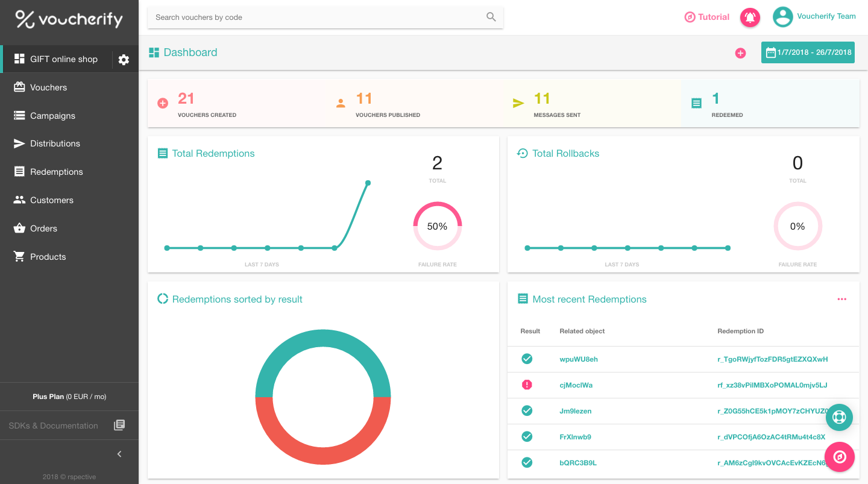Click the pink notification bell icon

pos(750,17)
